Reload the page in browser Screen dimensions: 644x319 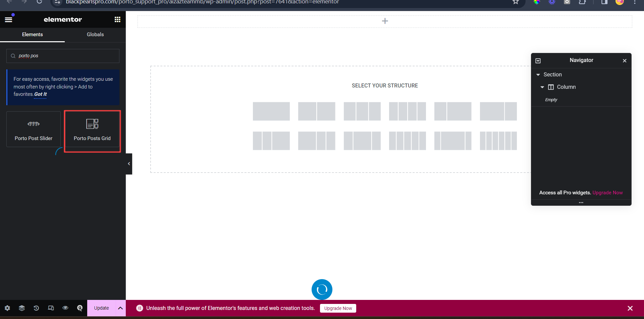[x=39, y=2]
